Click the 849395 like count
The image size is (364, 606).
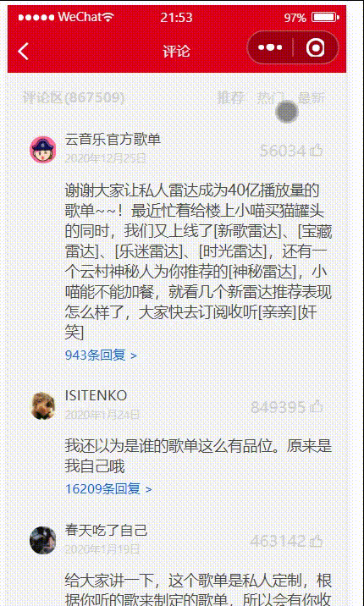pyautogui.click(x=279, y=407)
